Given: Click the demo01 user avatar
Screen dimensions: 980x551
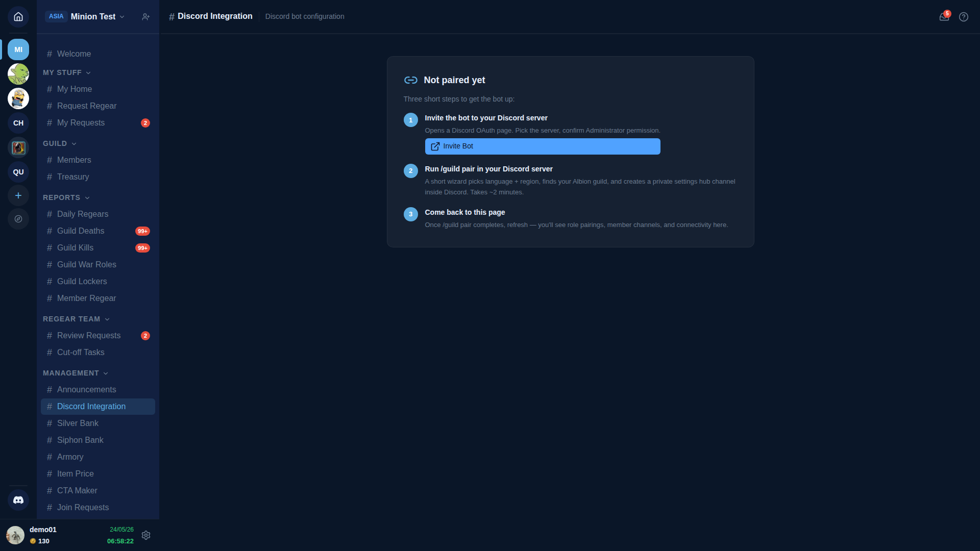Looking at the screenshot, I should point(15,535).
